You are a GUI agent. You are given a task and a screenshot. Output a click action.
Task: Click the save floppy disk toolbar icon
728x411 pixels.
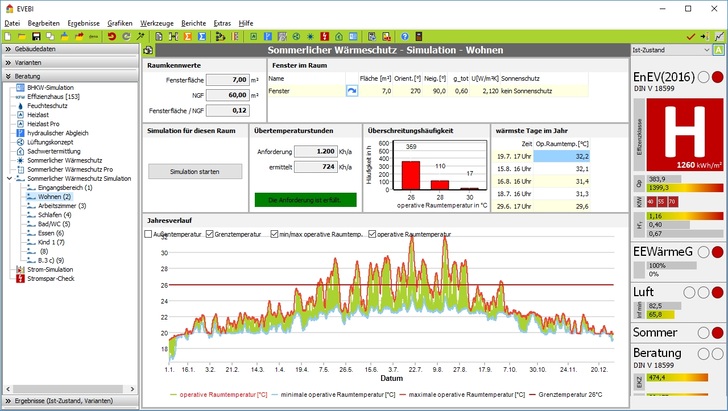tap(35, 36)
